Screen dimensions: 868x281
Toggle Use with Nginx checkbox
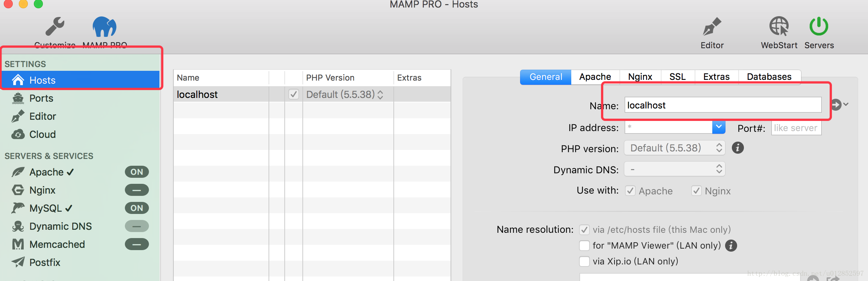click(697, 191)
